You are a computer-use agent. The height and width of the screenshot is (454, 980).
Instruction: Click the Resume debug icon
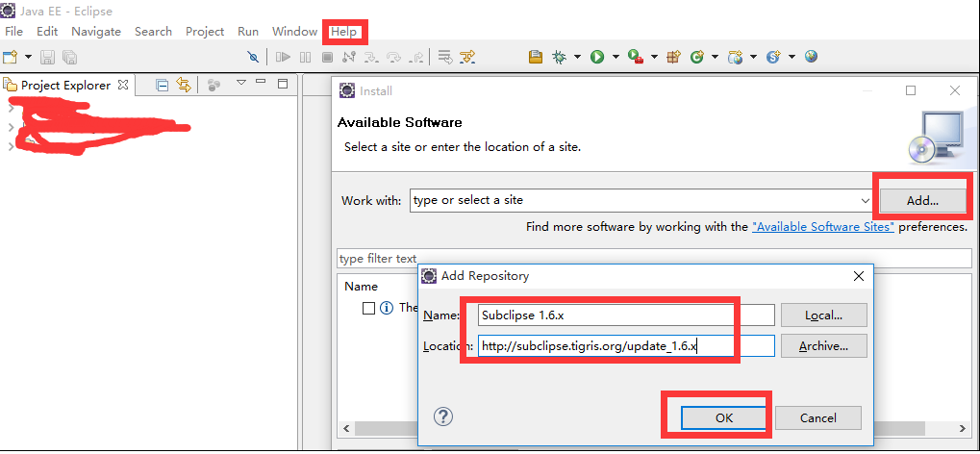point(283,58)
